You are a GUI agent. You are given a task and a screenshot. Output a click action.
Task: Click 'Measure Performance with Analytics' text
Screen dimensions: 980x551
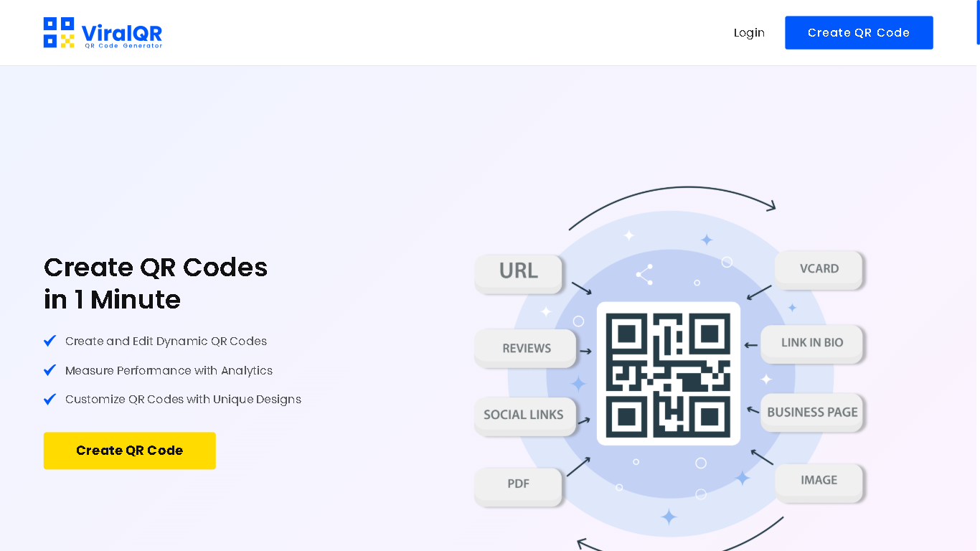pos(169,371)
